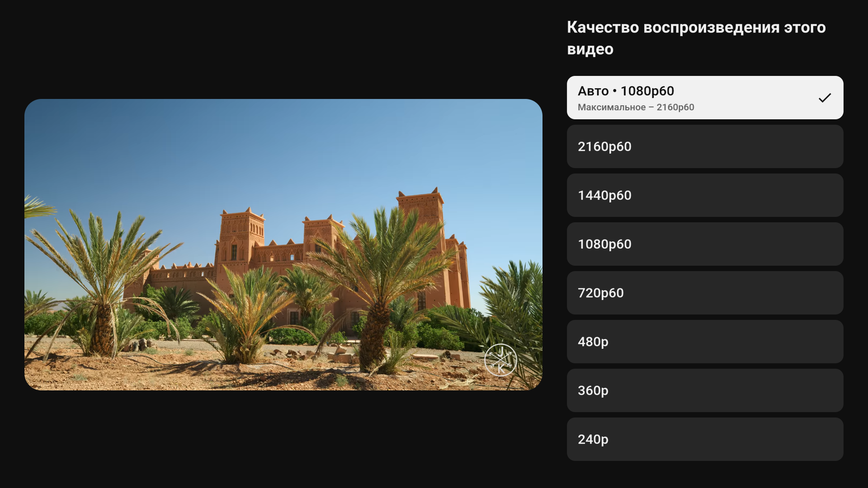The image size is (868, 488).
Task: Change playback quality to 360p
Action: 704,390
